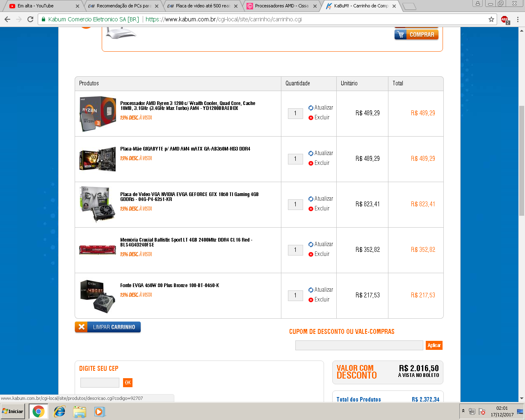Viewport: 525px width, 420px height.
Task: Click the LIMPAR CARRINHO button
Action: coord(108,327)
